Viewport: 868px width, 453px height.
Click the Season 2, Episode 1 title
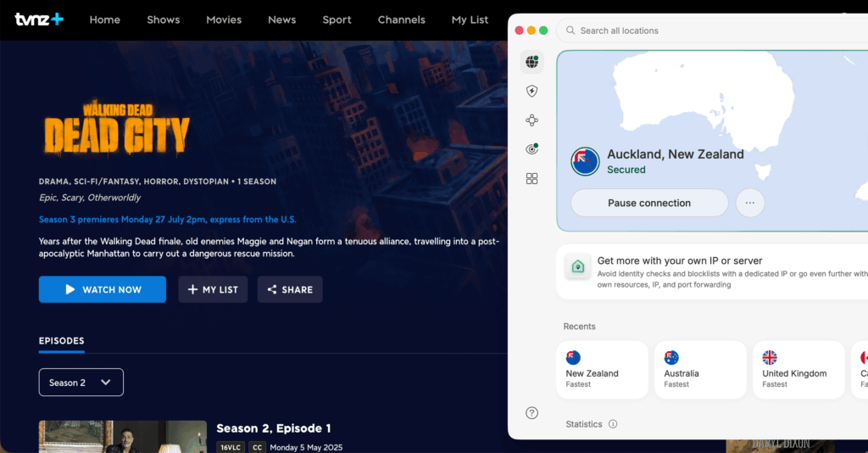coord(274,428)
